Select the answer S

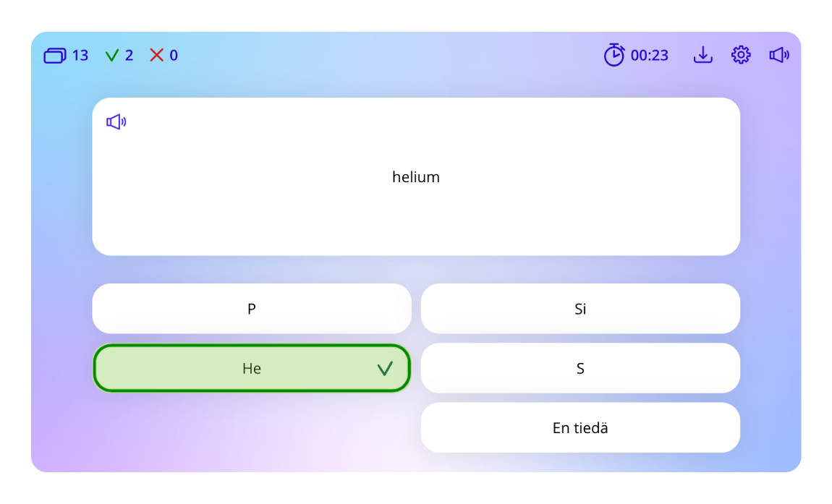coord(580,369)
